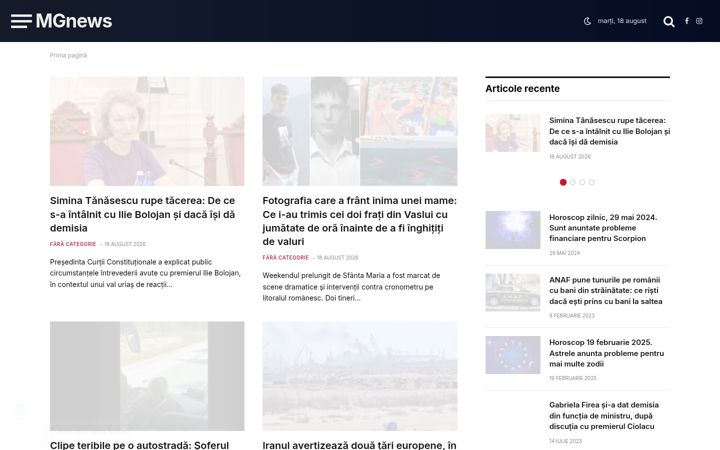Image resolution: width=720 pixels, height=450 pixels.
Task: Toggle dark mode moon icon
Action: (587, 21)
